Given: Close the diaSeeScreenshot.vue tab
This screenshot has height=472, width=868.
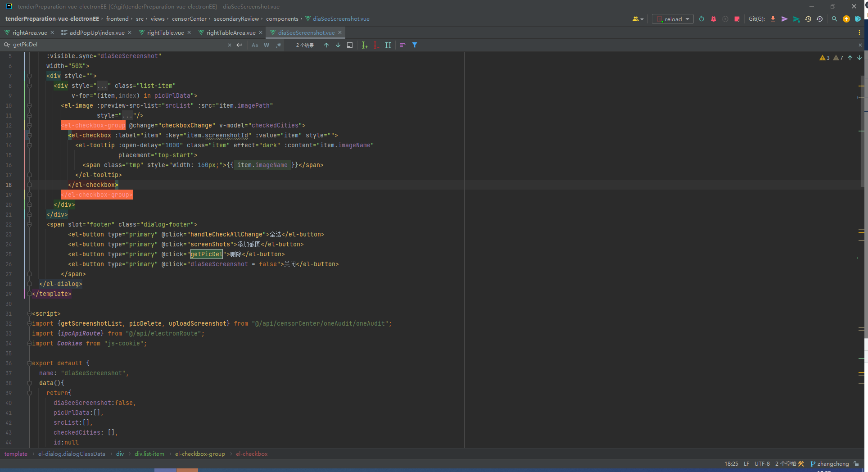Looking at the screenshot, I should pyautogui.click(x=340, y=32).
